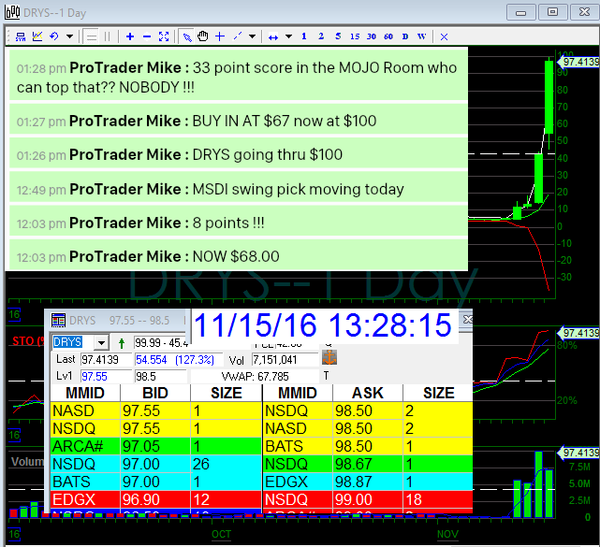Screen dimensions: 600x547
Task: Click the fit-to-screen expand icon
Action: tap(163, 36)
